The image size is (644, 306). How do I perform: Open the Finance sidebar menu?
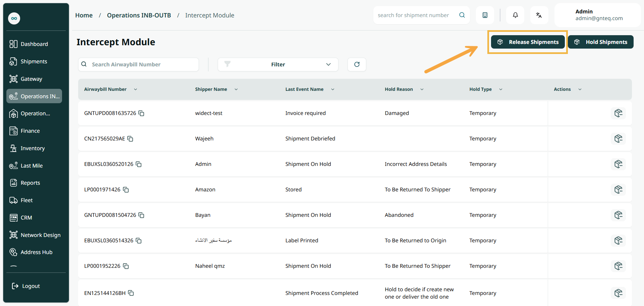tap(34, 131)
